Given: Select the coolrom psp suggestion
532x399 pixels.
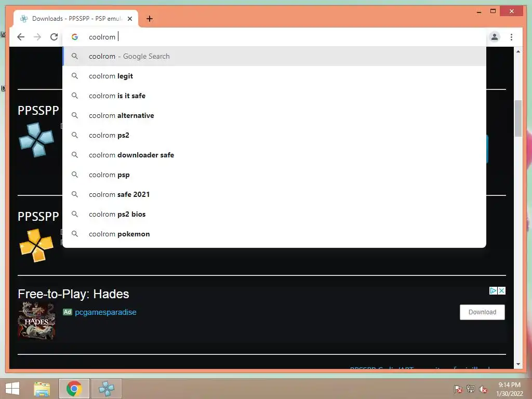Looking at the screenshot, I should pyautogui.click(x=274, y=175).
